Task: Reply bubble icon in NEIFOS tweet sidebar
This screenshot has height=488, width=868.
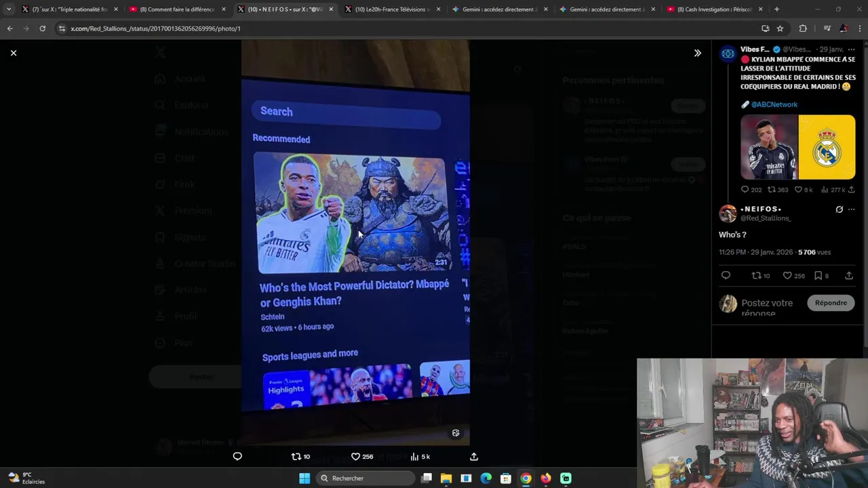Action: 726,275
